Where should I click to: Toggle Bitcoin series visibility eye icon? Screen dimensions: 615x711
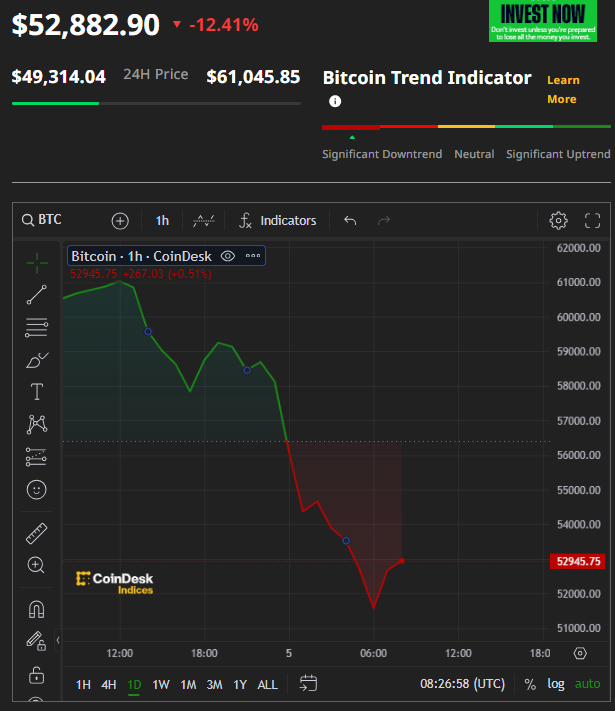pos(228,256)
